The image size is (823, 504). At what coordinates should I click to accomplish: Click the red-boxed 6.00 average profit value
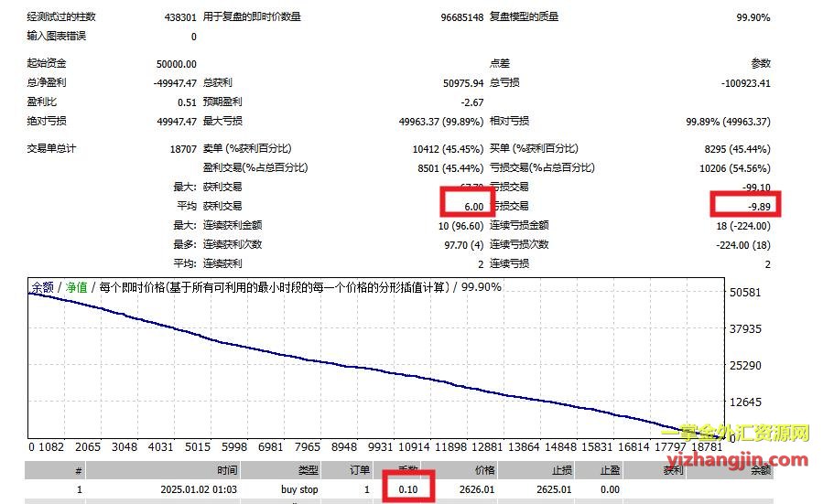pyautogui.click(x=472, y=207)
